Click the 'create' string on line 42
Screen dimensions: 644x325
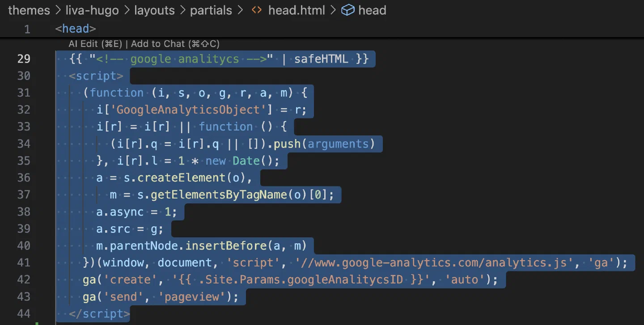click(130, 279)
